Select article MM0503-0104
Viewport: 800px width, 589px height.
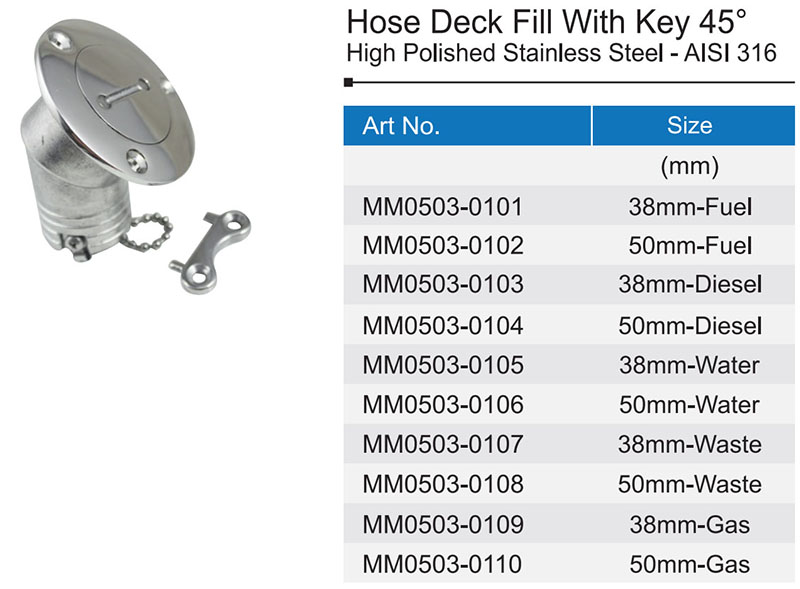pyautogui.click(x=442, y=325)
